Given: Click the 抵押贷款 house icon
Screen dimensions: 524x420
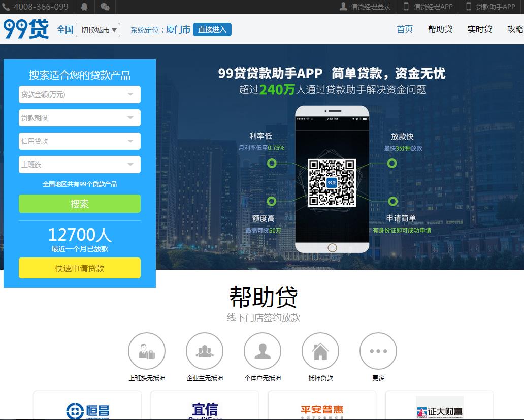Looking at the screenshot, I should (x=320, y=351).
